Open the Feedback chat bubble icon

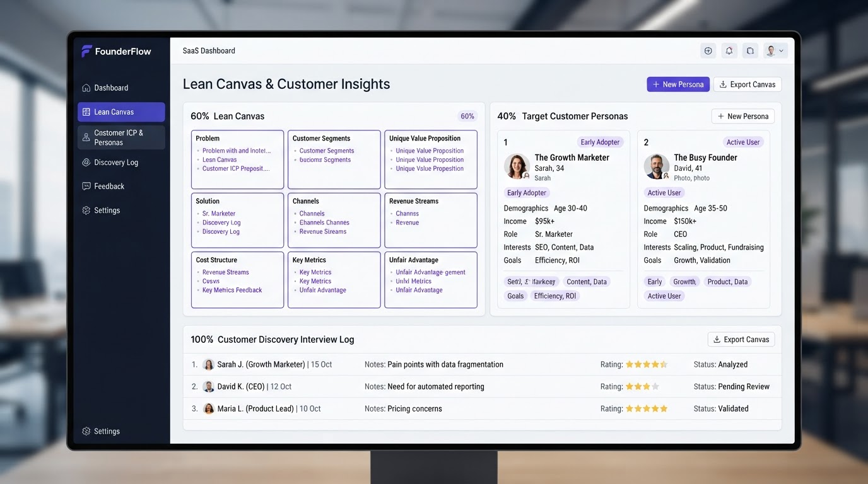coord(86,187)
